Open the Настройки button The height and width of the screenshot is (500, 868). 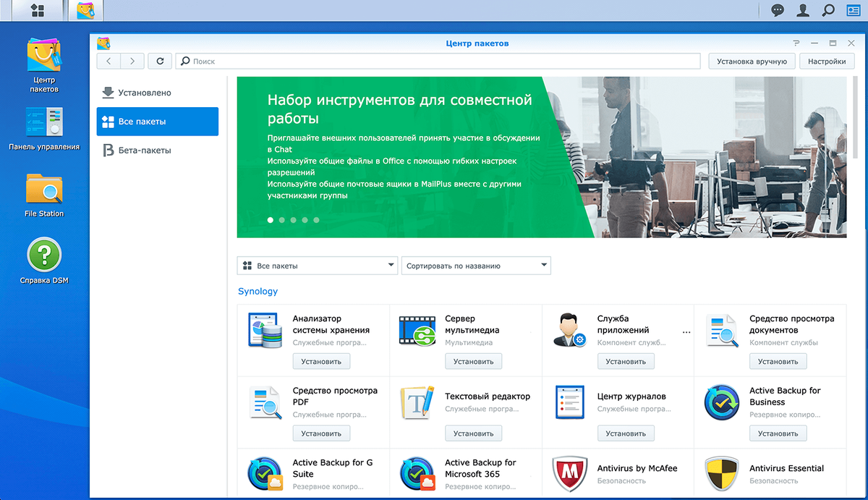click(x=827, y=62)
